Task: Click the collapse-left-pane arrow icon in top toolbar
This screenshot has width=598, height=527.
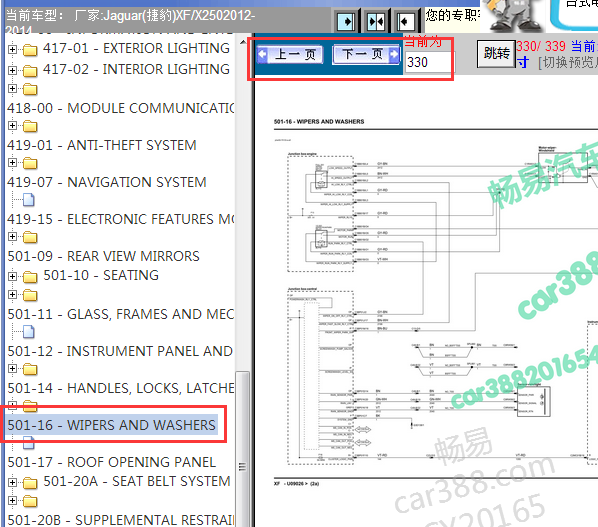Action: 405,22
